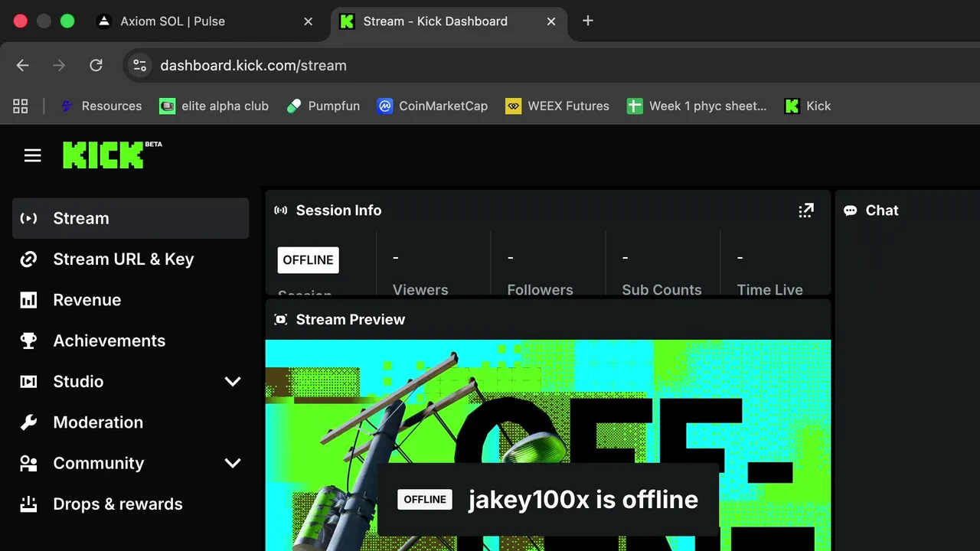Open the browser apps grid icon

click(21, 106)
